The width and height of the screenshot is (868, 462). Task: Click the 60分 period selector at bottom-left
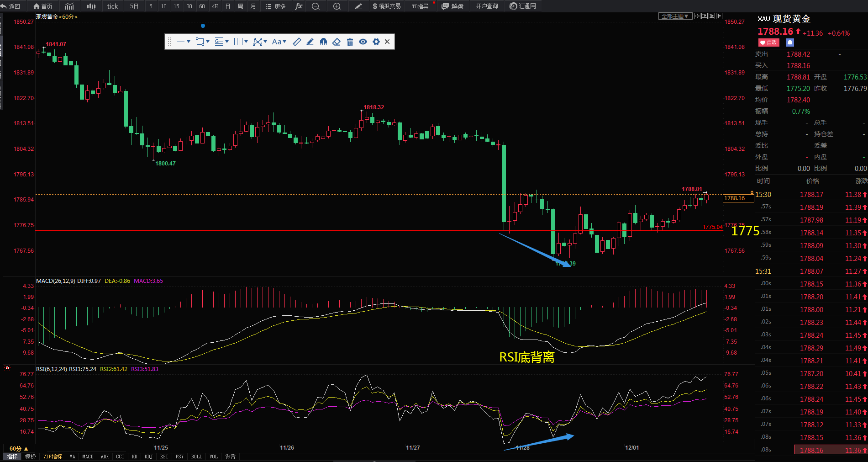(x=19, y=449)
